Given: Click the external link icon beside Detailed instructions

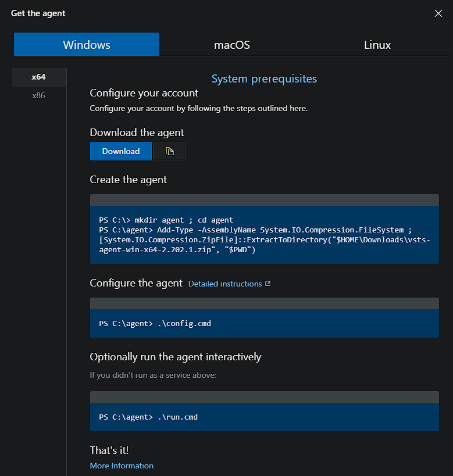Looking at the screenshot, I should point(268,284).
